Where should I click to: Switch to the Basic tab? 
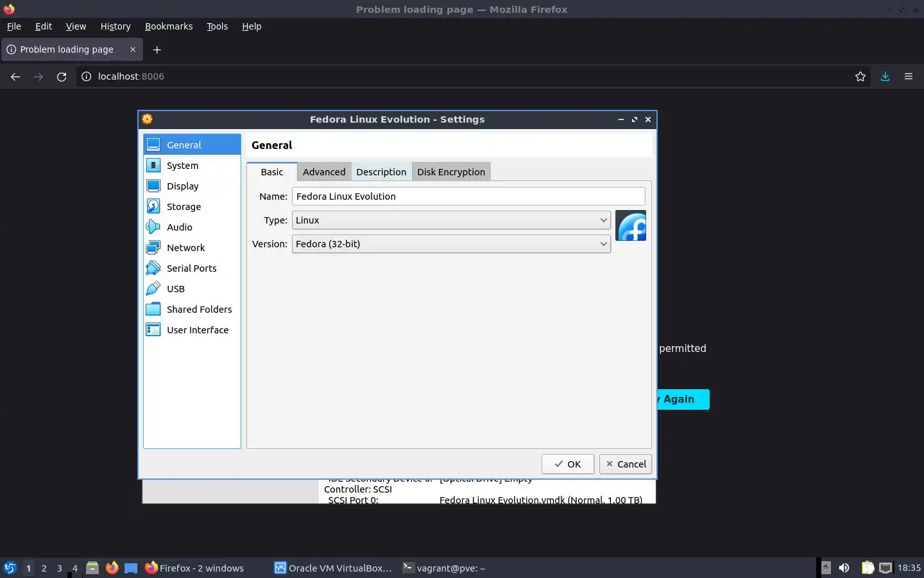coord(272,171)
